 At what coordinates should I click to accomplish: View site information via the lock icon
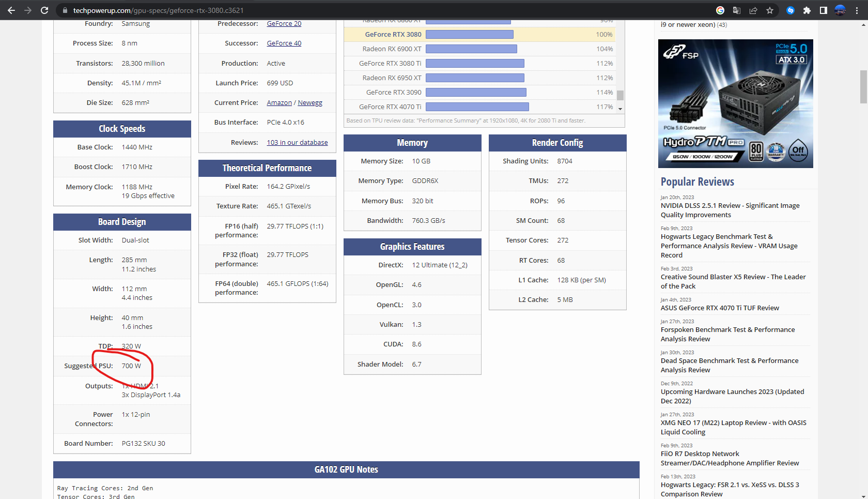(x=65, y=10)
